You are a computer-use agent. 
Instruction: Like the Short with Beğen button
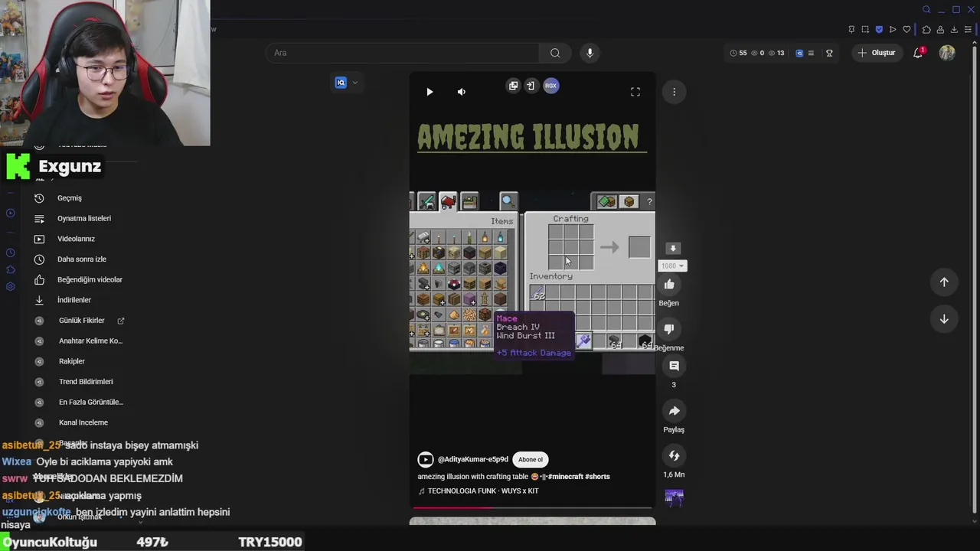pyautogui.click(x=669, y=285)
